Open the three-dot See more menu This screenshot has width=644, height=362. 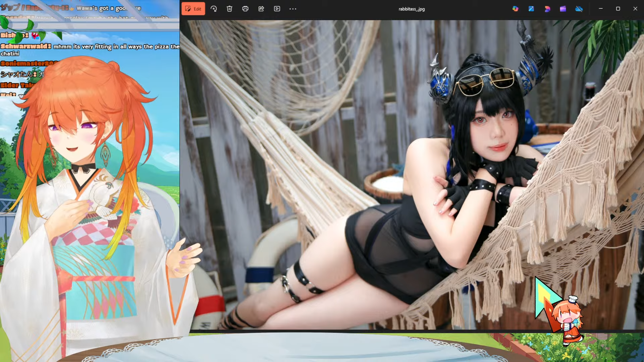(293, 9)
